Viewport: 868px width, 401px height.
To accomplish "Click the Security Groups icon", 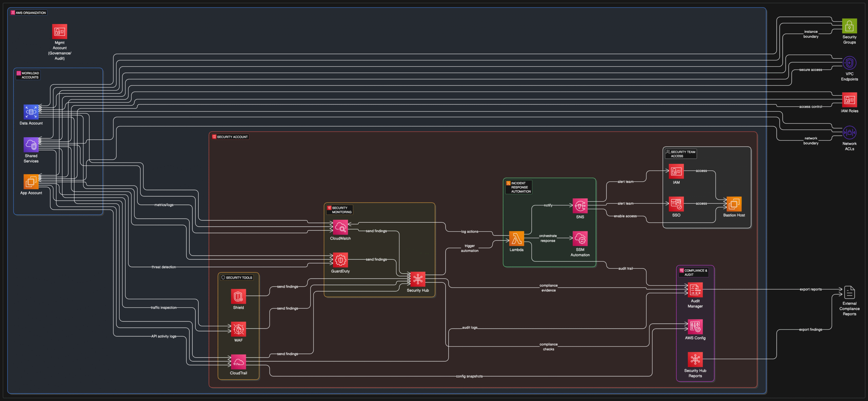I will point(849,26).
